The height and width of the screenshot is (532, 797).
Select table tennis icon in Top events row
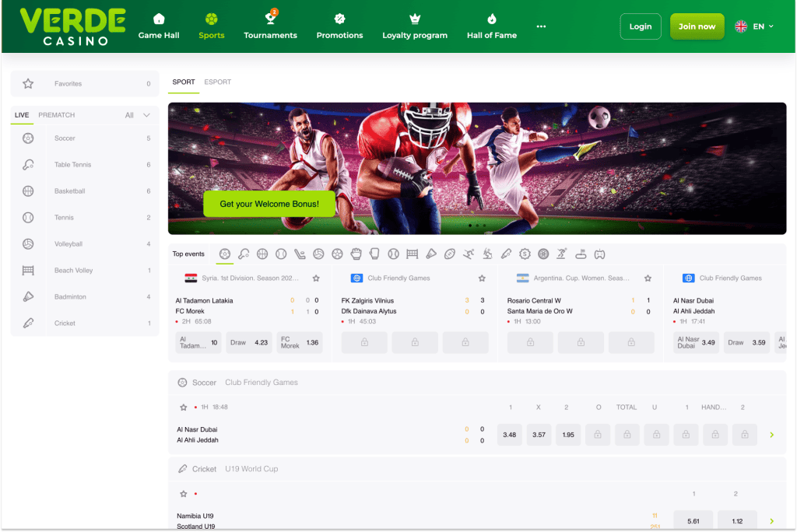[x=244, y=254]
